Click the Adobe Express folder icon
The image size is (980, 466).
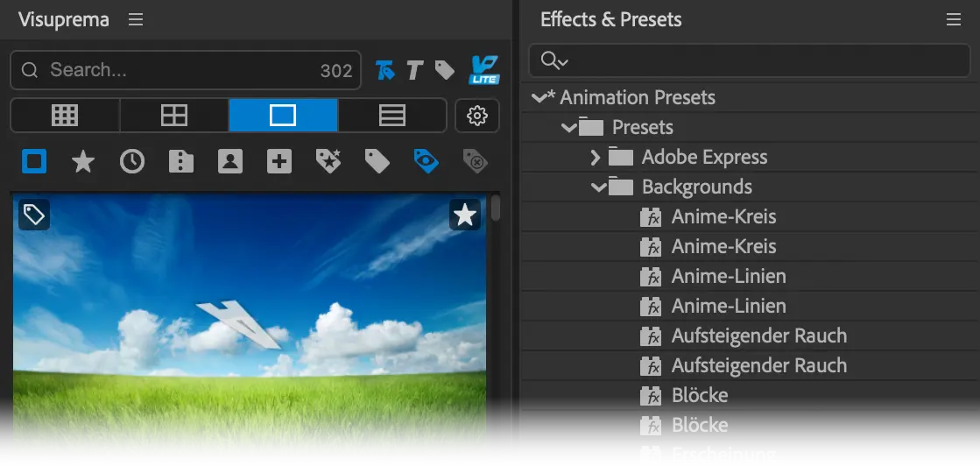click(x=621, y=157)
